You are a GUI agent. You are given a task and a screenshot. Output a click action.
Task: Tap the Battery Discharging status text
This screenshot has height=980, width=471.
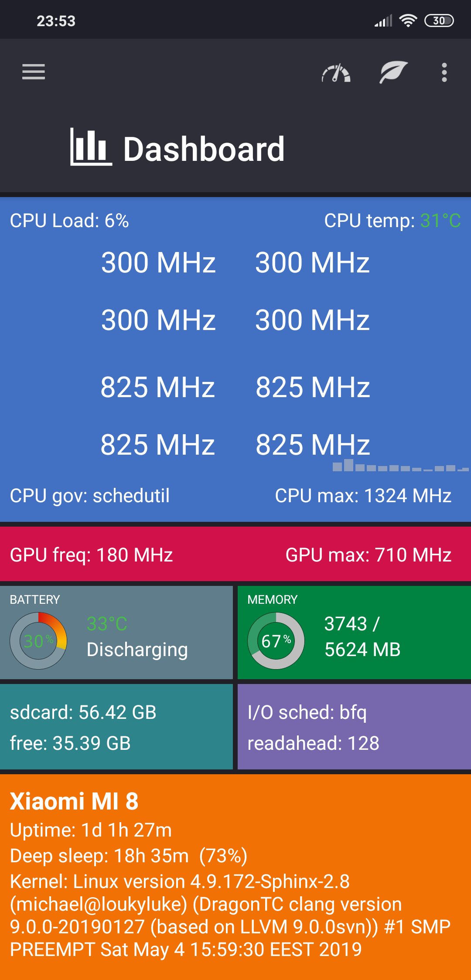pyautogui.click(x=137, y=650)
